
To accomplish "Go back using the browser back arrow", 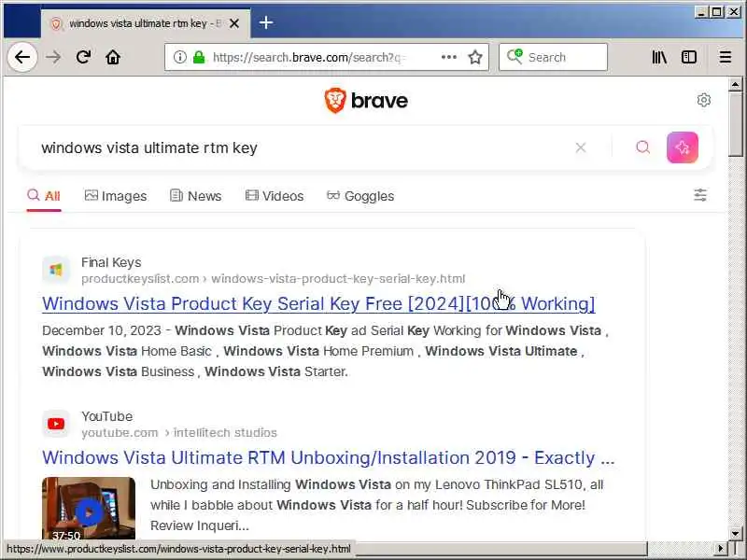I will point(21,57).
